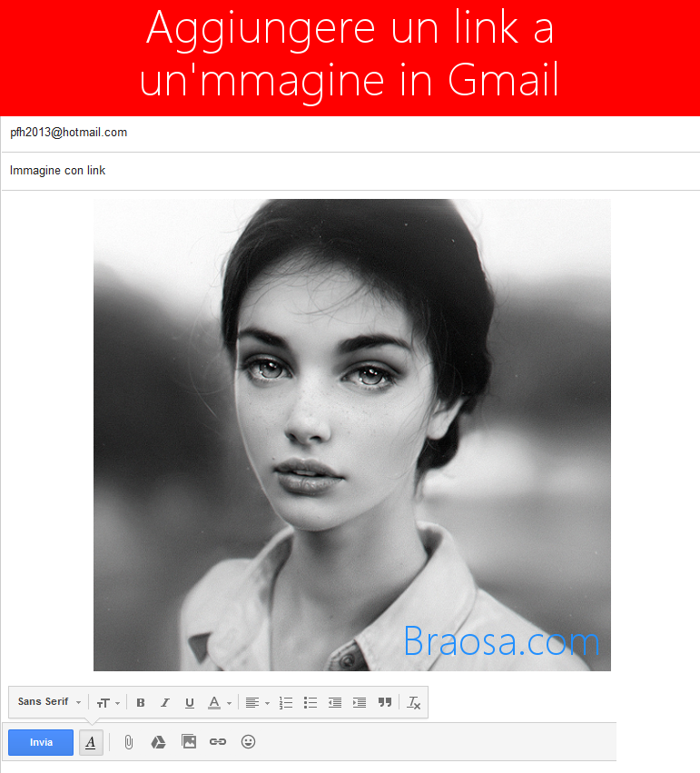The width and height of the screenshot is (700, 773).
Task: Toggle underline formatting
Action: pos(190,702)
